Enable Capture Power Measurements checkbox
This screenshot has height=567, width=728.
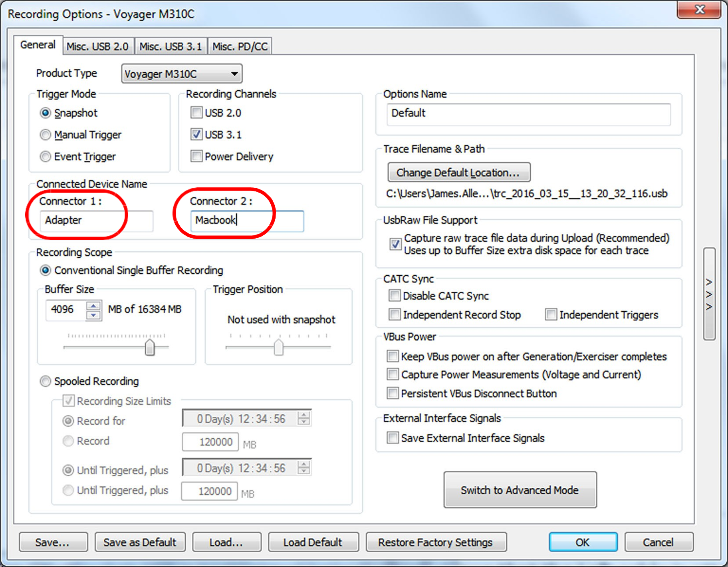click(393, 374)
